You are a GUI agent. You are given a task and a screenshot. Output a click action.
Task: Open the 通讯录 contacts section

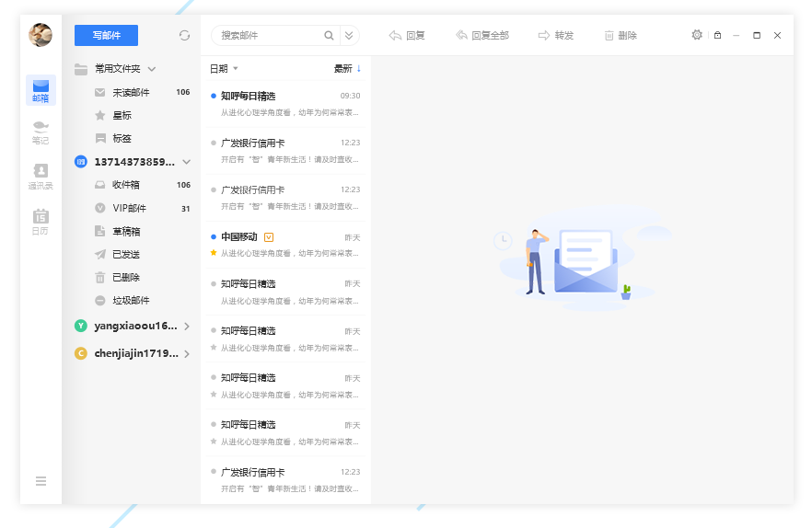tap(41, 177)
